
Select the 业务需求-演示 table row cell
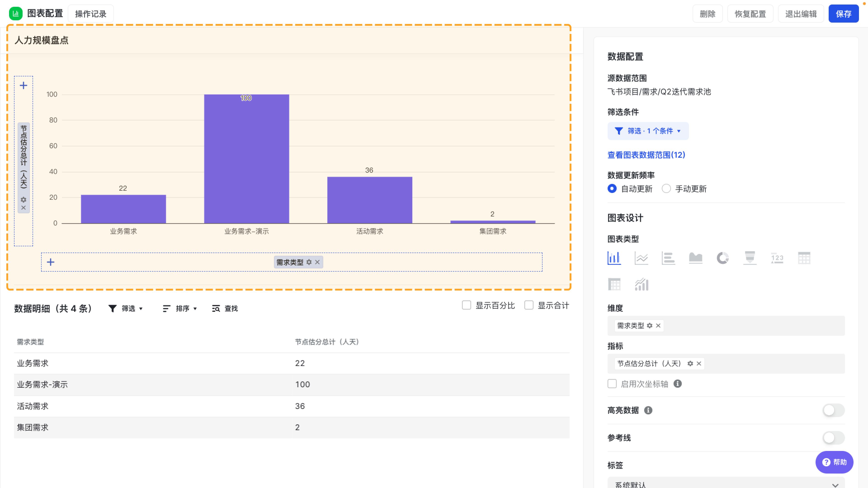[x=42, y=385]
